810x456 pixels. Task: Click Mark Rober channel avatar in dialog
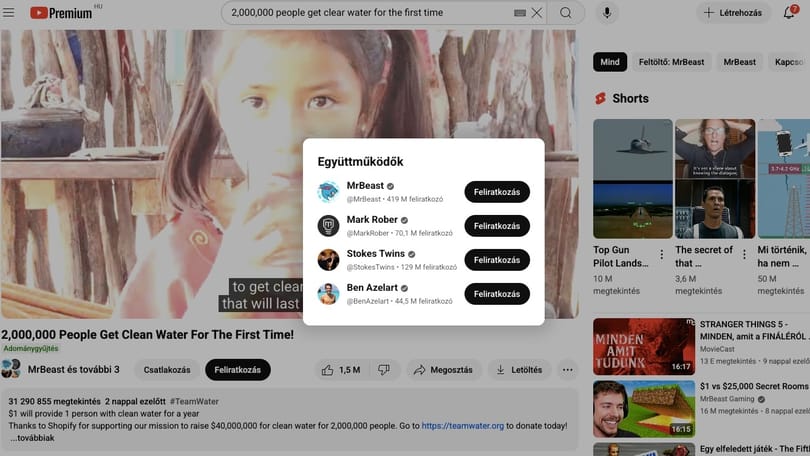[x=328, y=226]
